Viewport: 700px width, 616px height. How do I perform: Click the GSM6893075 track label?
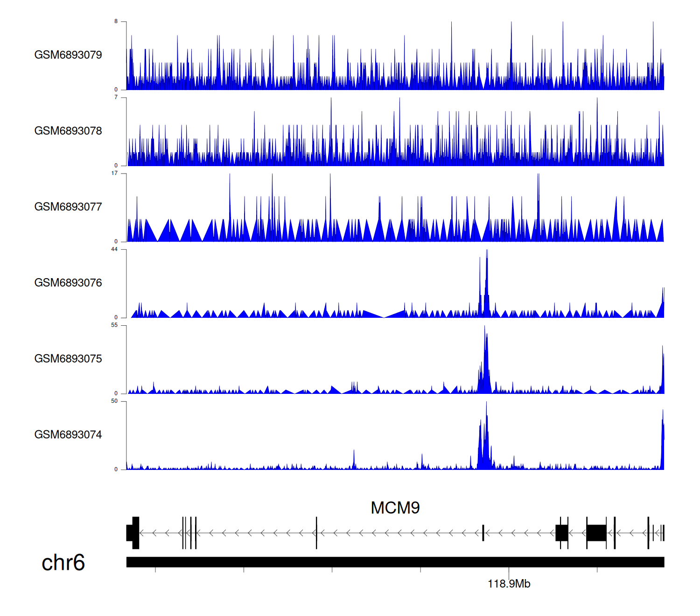pyautogui.click(x=68, y=359)
